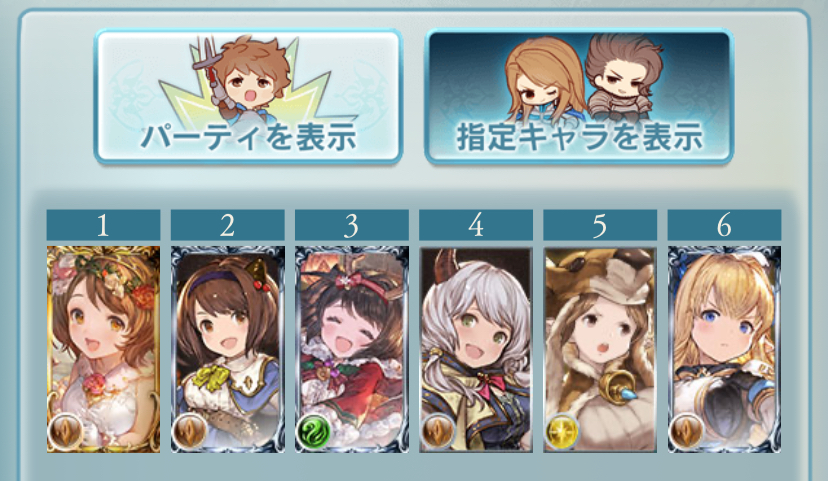This screenshot has width=828, height=481.
Task: Choose the brown-haired girl with yellow bow portrait
Action: 228,349
